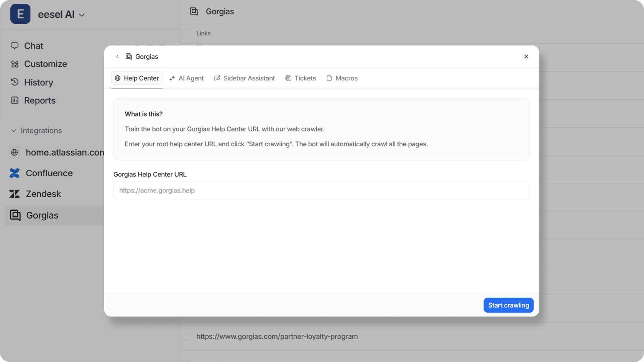Click the 'What is this?' heading text

click(144, 114)
